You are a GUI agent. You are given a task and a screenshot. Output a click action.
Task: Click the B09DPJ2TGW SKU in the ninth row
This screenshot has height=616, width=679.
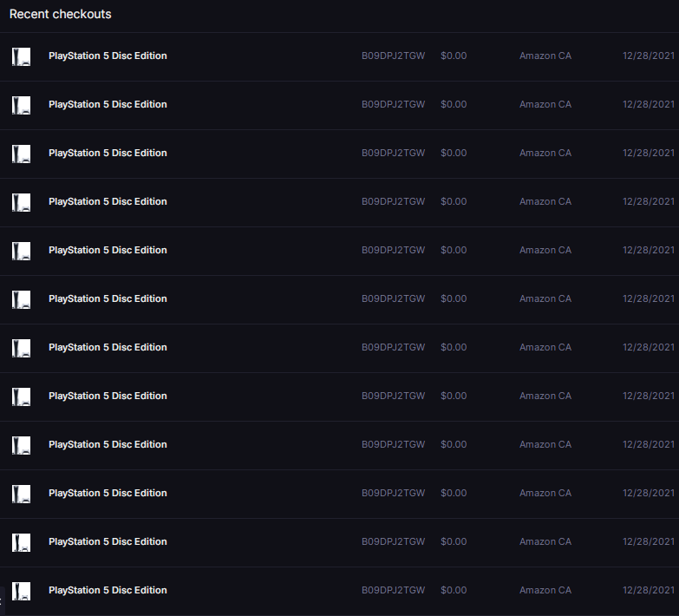[x=393, y=444]
